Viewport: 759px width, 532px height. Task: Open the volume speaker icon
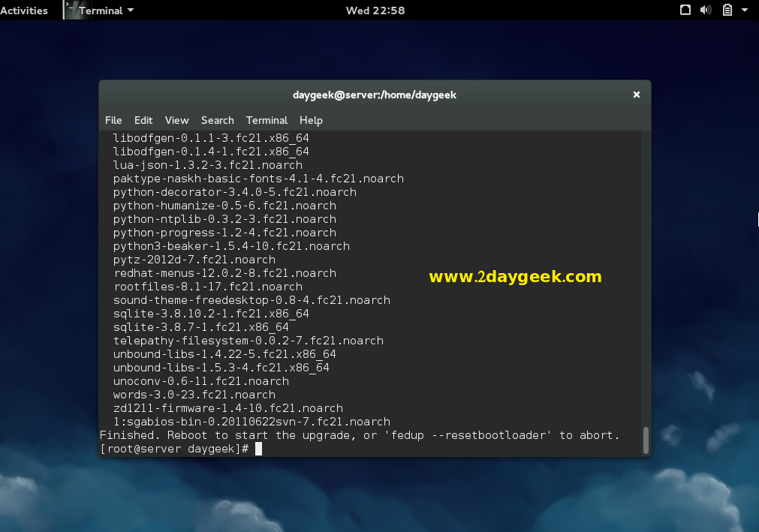pyautogui.click(x=706, y=11)
